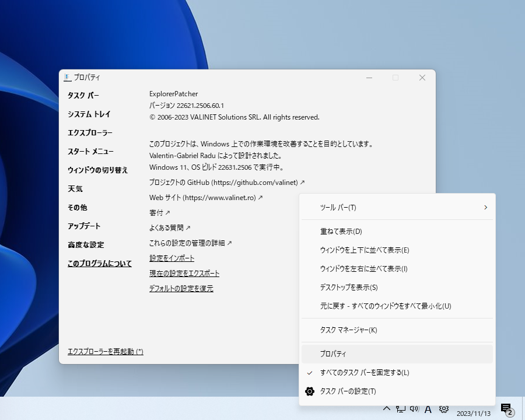Click the 設定をインポート link
The image size is (525, 420).
click(x=171, y=258)
